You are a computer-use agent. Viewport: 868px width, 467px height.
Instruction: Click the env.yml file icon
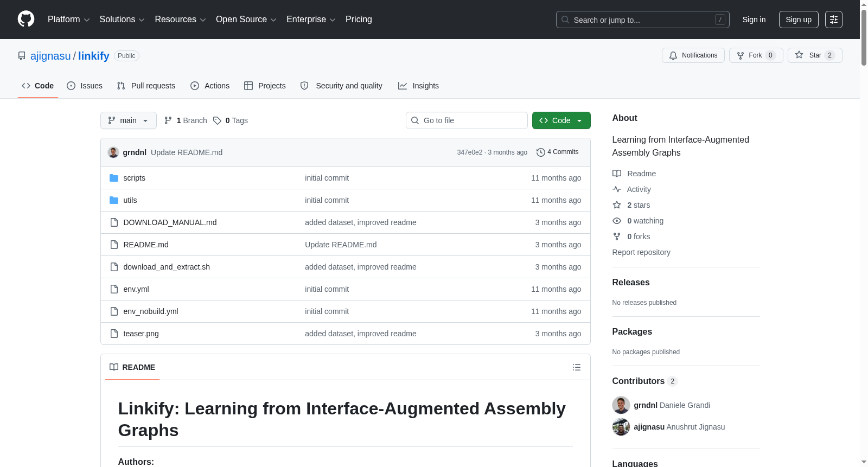pos(114,289)
